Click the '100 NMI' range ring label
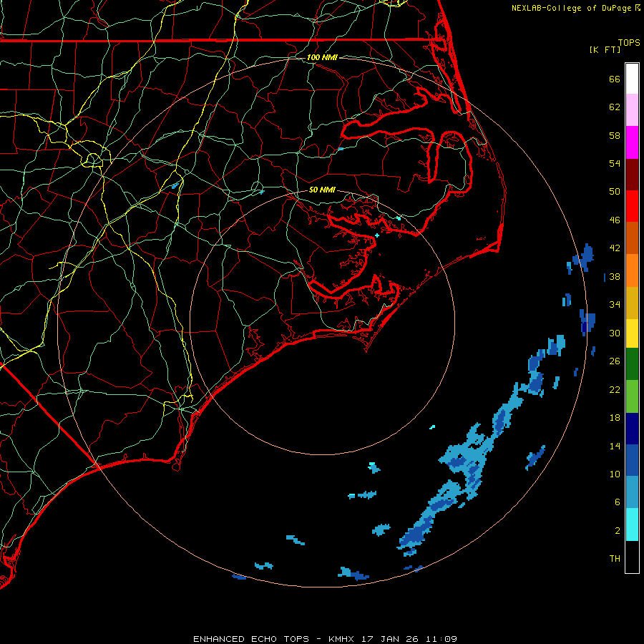Screen dimensions: 644x644 322,57
